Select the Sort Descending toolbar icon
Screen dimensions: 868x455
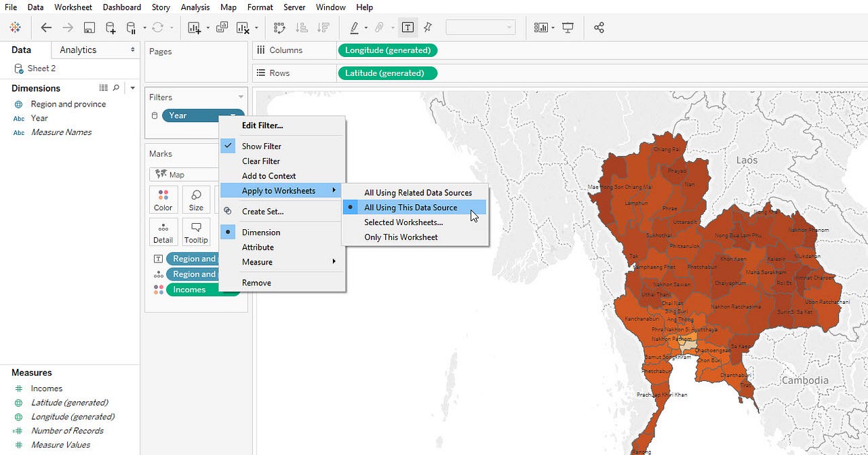[x=323, y=27]
